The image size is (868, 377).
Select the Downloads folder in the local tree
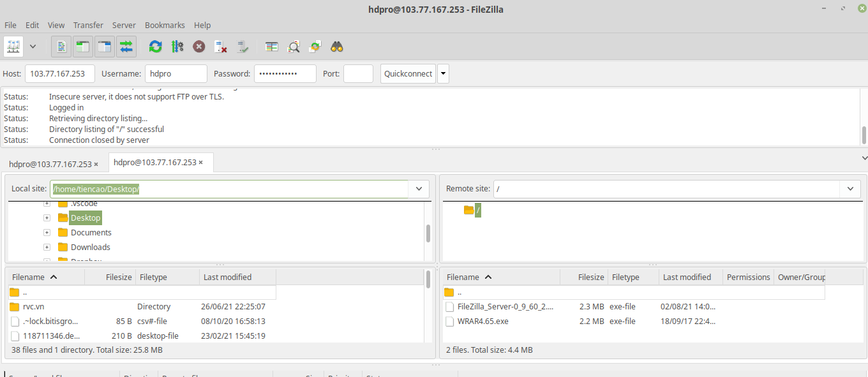(x=91, y=248)
